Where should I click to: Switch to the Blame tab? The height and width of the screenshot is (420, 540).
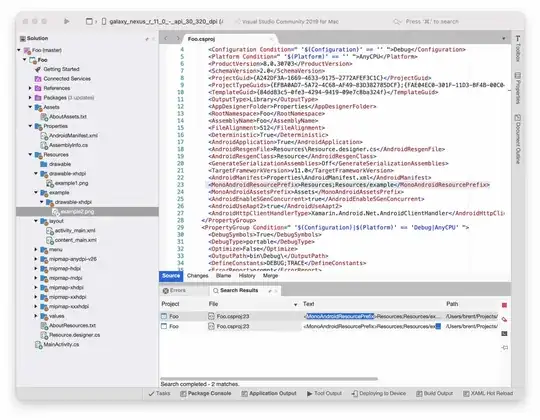coord(224,276)
